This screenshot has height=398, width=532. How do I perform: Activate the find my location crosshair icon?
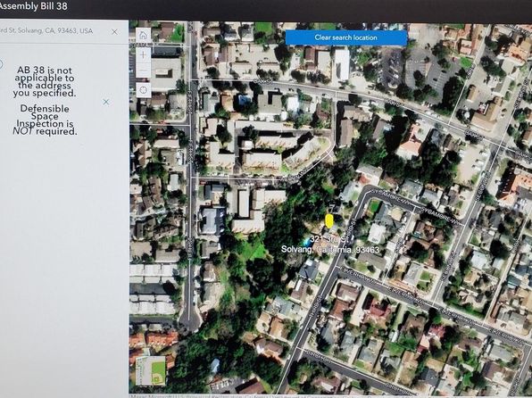coord(143,90)
